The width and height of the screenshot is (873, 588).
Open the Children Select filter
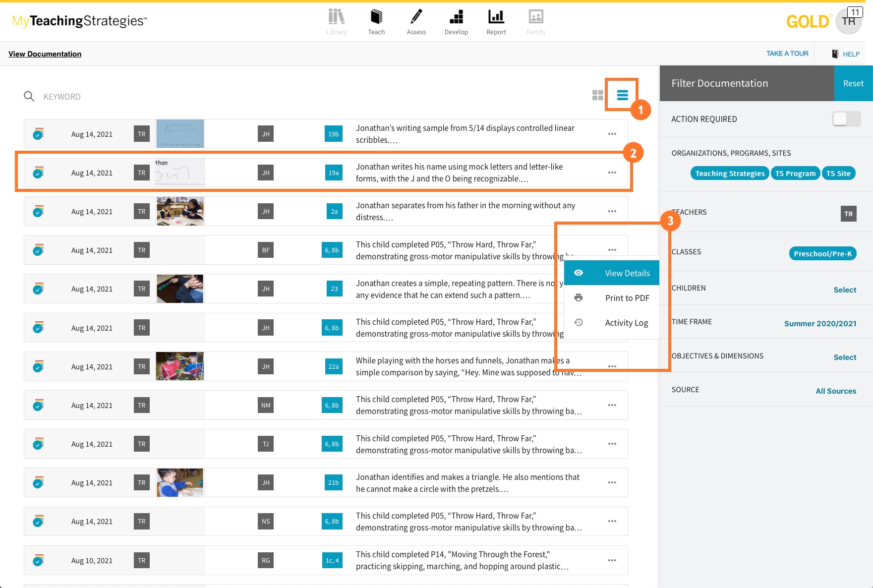(x=845, y=290)
